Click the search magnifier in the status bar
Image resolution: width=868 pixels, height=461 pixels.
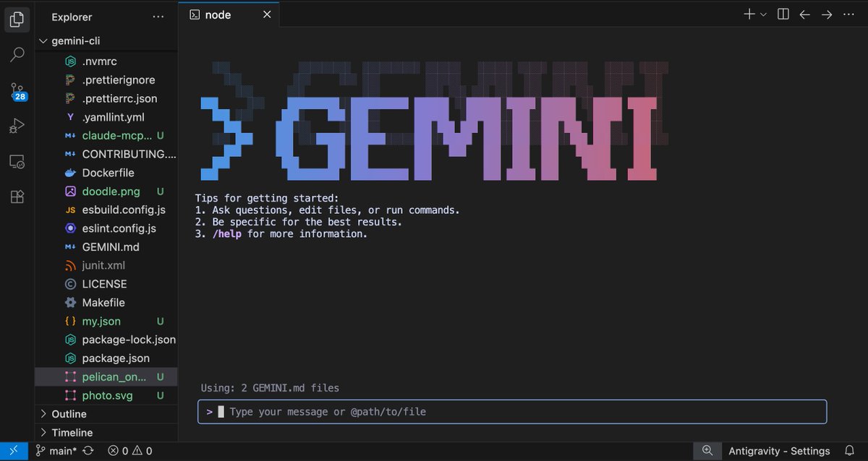coord(707,450)
